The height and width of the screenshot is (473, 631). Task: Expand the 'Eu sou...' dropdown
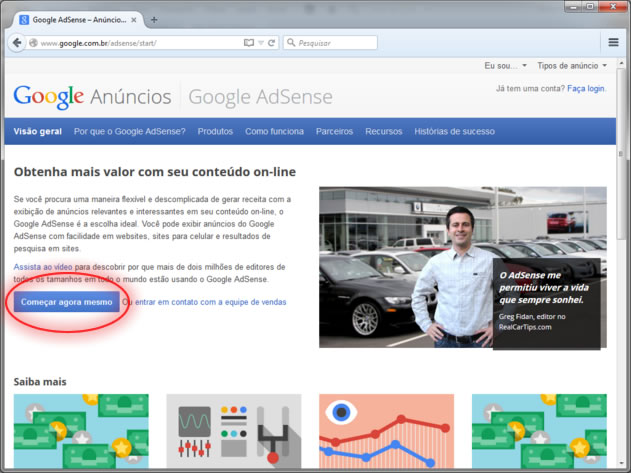505,66
